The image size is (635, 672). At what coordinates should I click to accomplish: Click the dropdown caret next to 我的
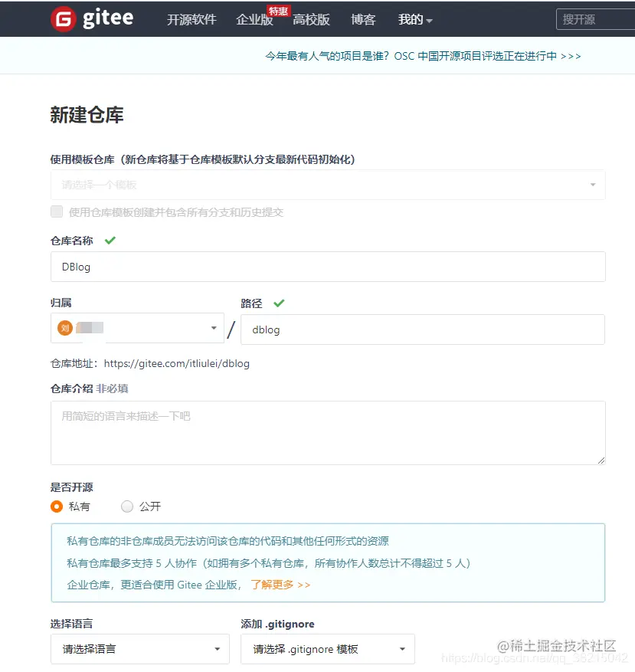pyautogui.click(x=429, y=20)
